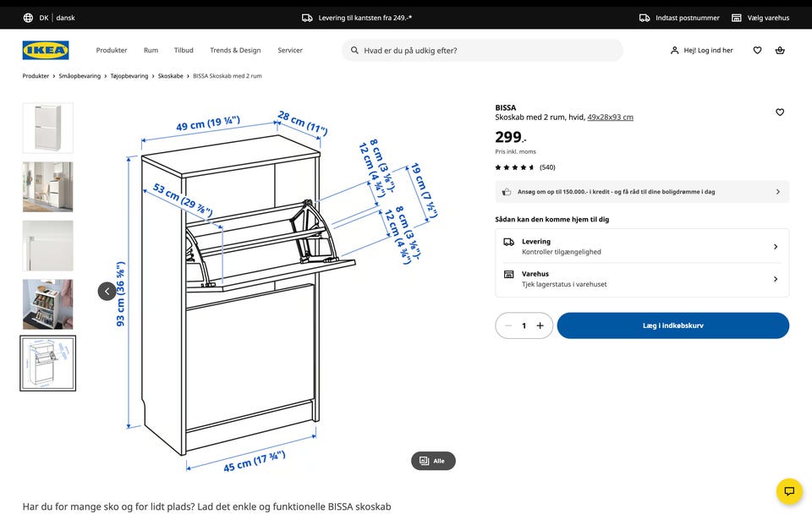Click the Tøjopbevaring breadcrumb
The height and width of the screenshot is (514, 812).
[x=129, y=76]
